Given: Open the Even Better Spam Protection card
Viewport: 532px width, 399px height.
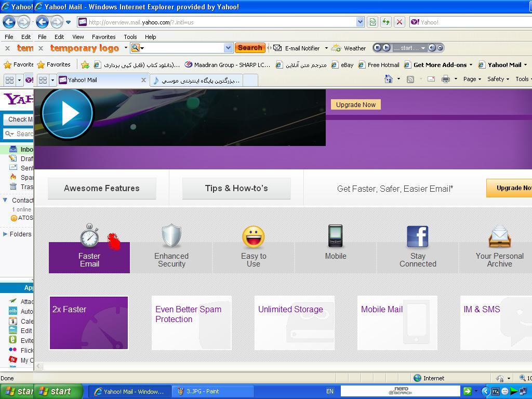Looking at the screenshot, I should (191, 323).
